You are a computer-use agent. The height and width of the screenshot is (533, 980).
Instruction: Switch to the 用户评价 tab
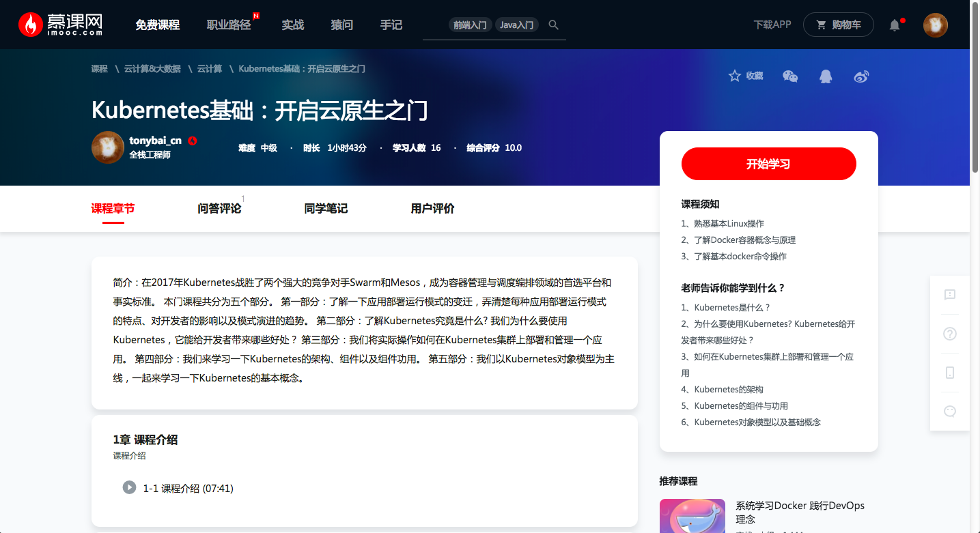432,208
